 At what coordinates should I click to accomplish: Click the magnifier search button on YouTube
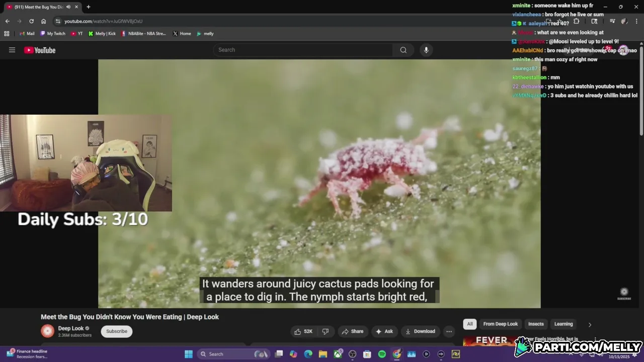click(403, 50)
